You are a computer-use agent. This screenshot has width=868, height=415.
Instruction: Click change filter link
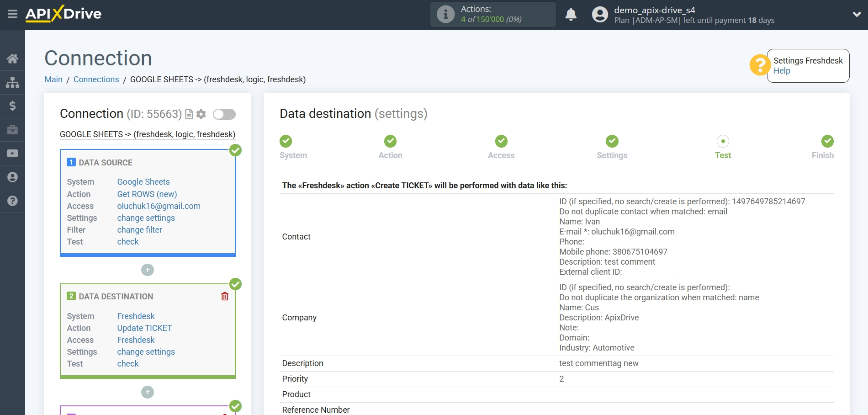[140, 230]
